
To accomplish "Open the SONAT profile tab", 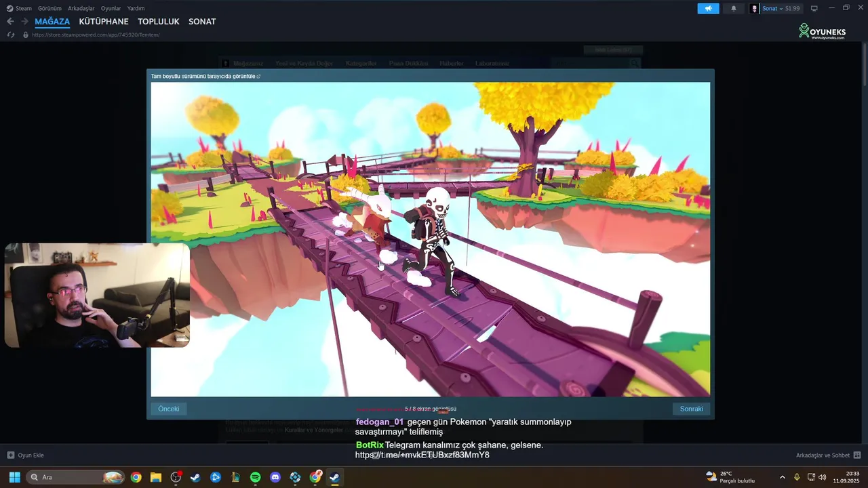I will [202, 22].
